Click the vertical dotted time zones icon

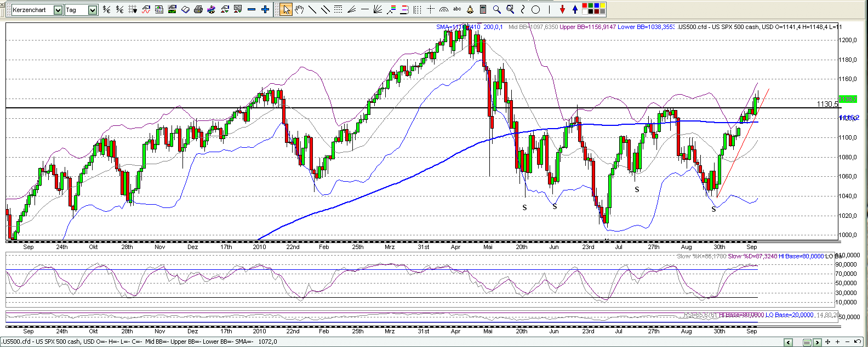(418, 9)
